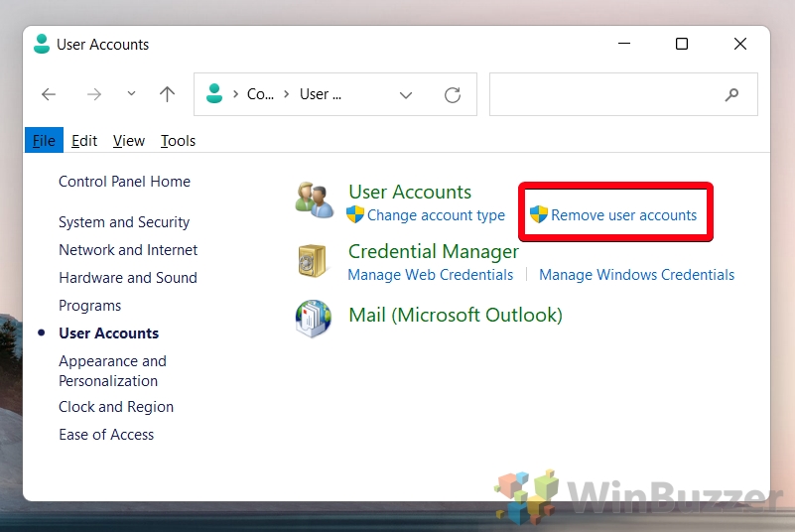Viewport: 795px width, 532px height.
Task: Click shield icon beside Remove user accounts
Action: (x=539, y=214)
